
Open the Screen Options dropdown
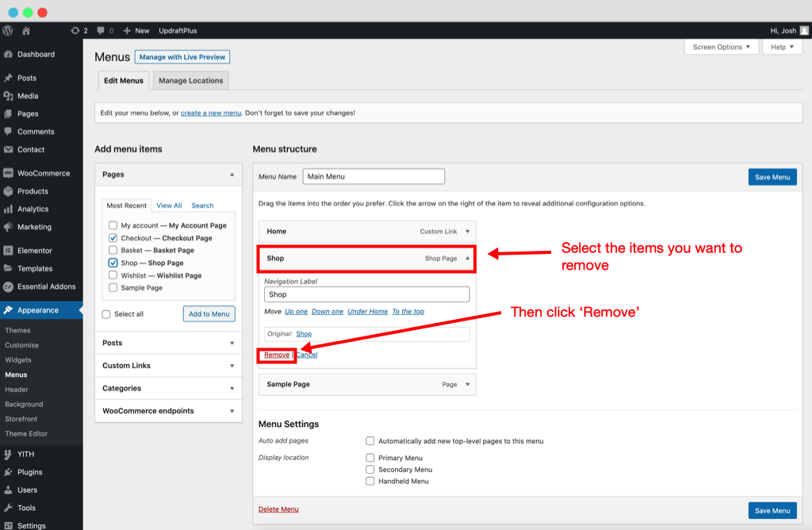[x=720, y=47]
